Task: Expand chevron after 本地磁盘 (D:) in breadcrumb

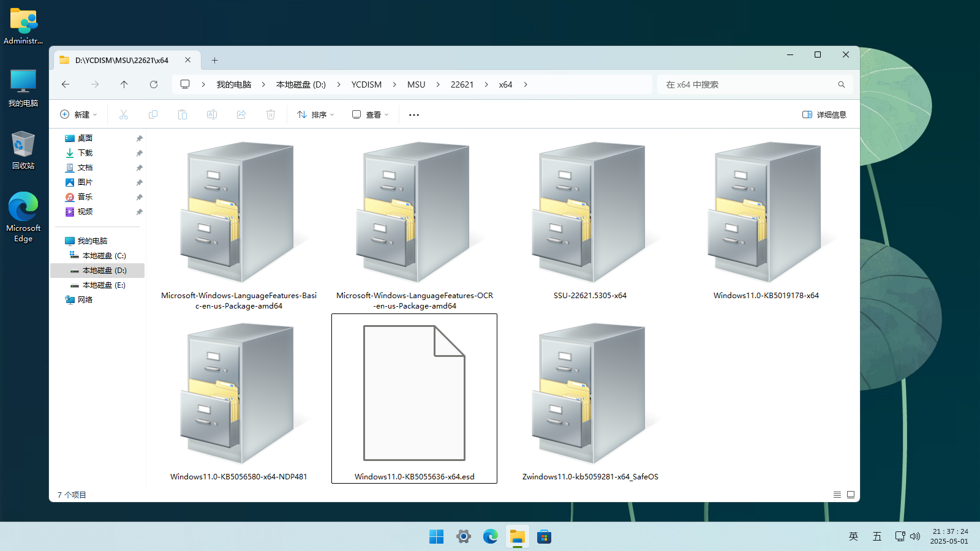Action: pos(339,84)
